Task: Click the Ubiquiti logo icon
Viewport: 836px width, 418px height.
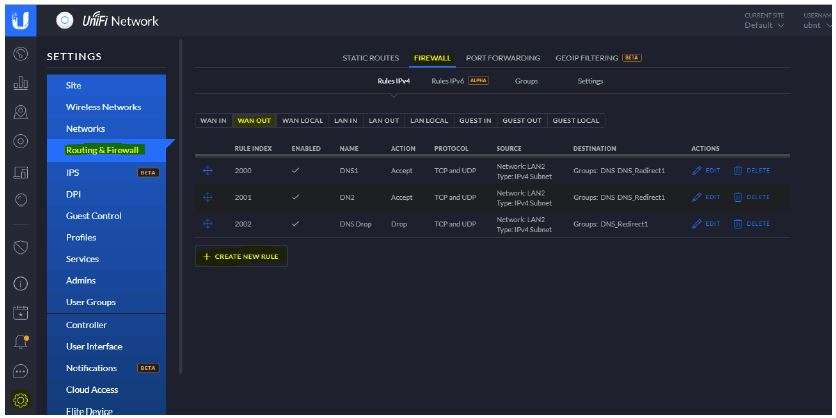Action: 21,21
